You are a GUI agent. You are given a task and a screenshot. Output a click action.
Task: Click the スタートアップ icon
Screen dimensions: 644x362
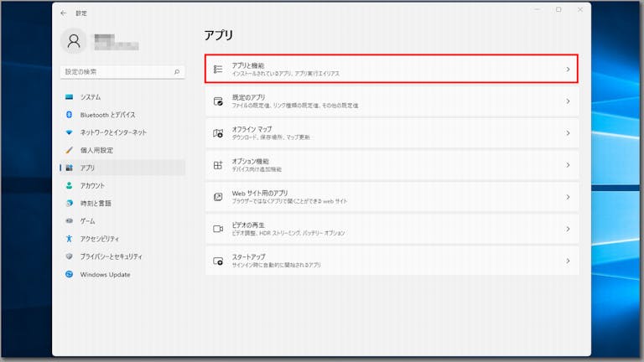coord(218,261)
